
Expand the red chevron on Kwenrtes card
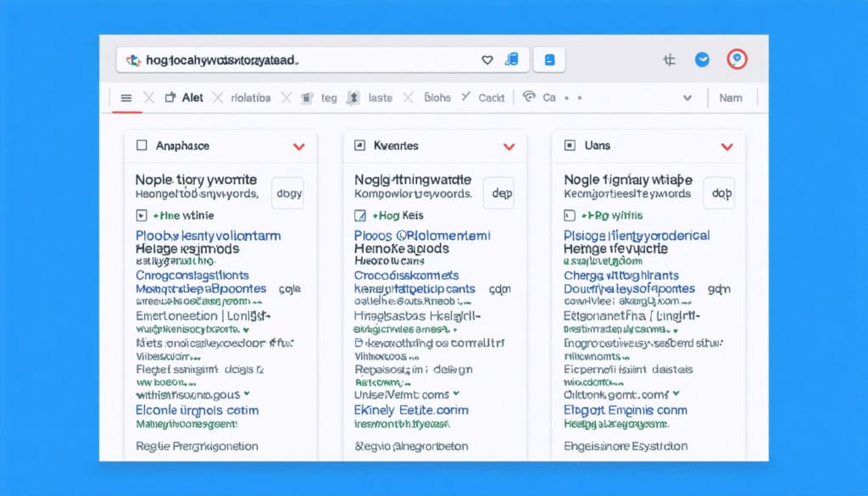(x=509, y=147)
